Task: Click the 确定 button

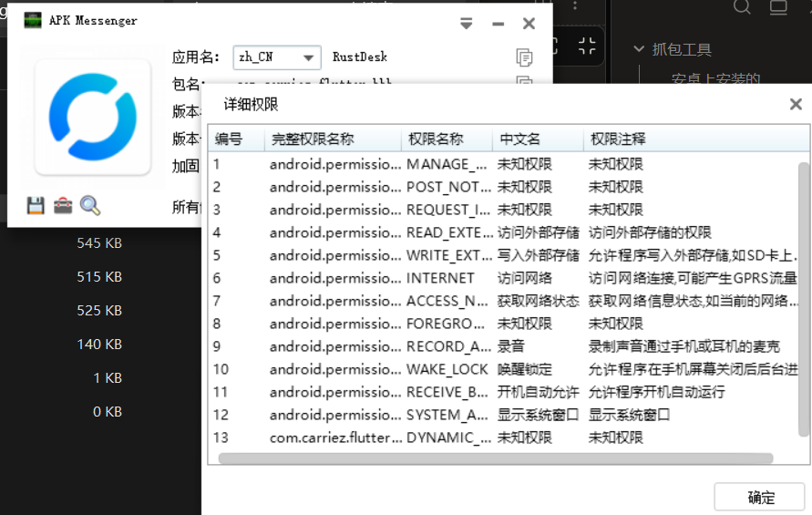Action: (x=760, y=498)
